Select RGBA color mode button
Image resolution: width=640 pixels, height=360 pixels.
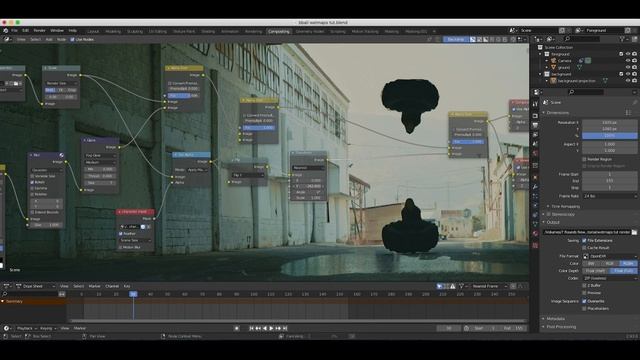point(628,263)
